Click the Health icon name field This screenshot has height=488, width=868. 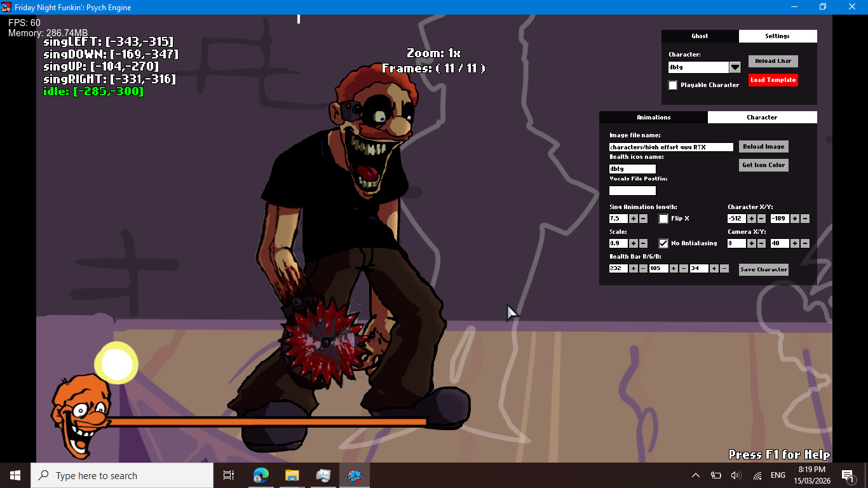(632, 169)
